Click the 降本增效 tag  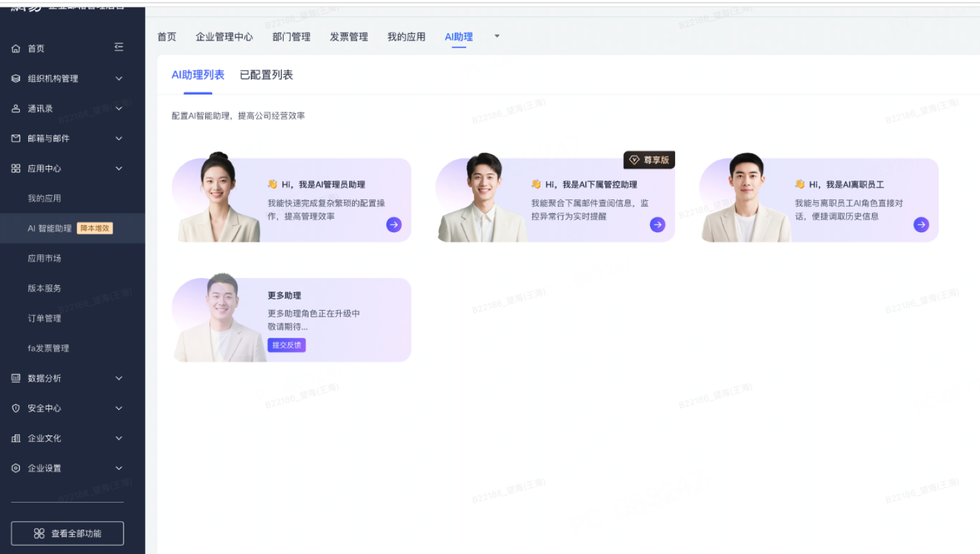point(95,228)
